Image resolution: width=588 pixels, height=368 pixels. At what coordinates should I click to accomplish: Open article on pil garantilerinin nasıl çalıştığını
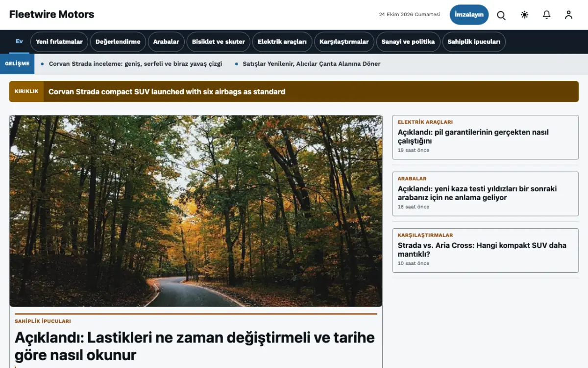click(473, 136)
